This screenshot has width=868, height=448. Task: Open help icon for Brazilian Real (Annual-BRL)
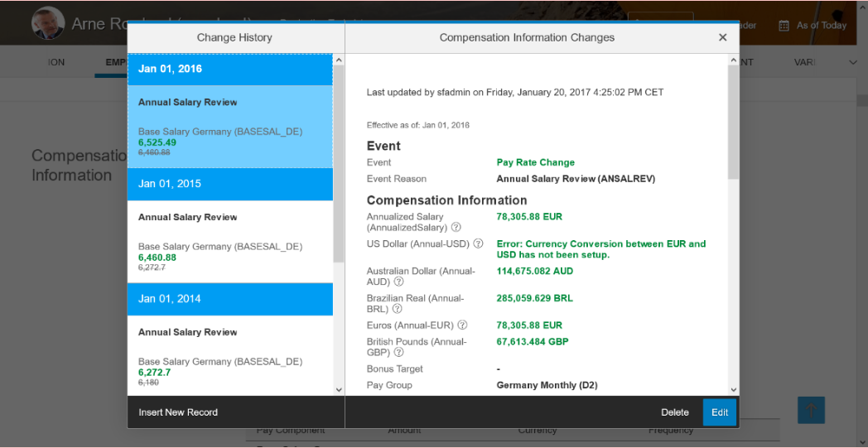point(397,308)
